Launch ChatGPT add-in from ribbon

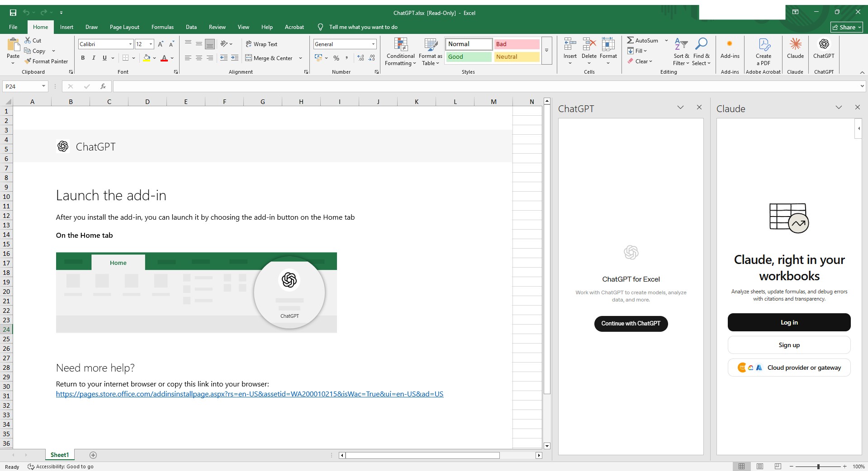click(824, 49)
